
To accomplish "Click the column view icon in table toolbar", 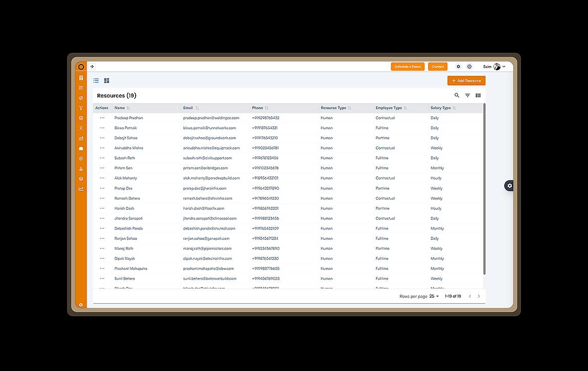I will click(478, 95).
